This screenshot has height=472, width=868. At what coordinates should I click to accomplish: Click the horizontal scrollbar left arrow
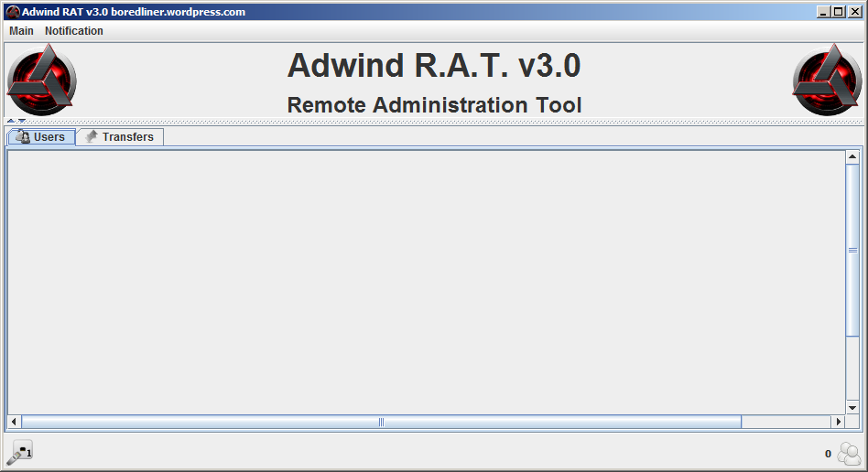(x=15, y=422)
